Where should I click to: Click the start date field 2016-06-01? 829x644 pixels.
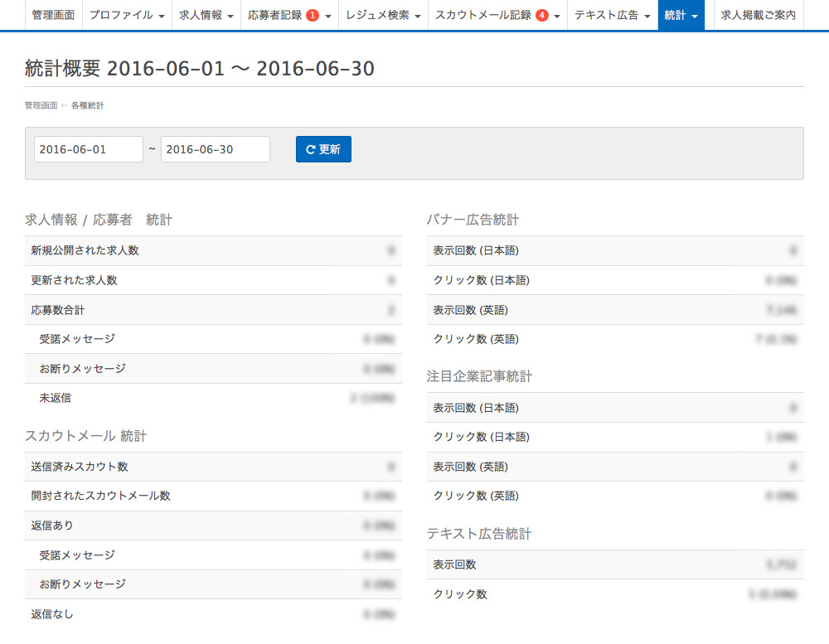88,149
